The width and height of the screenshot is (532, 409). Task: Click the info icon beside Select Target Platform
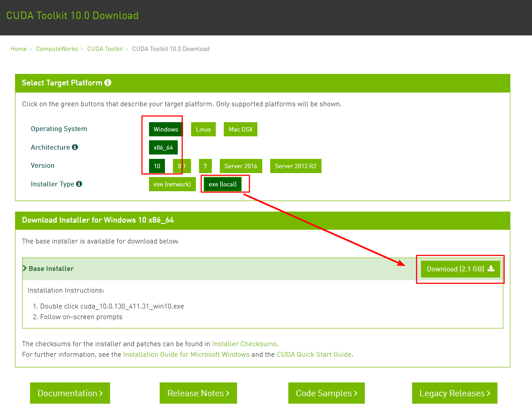pos(108,83)
